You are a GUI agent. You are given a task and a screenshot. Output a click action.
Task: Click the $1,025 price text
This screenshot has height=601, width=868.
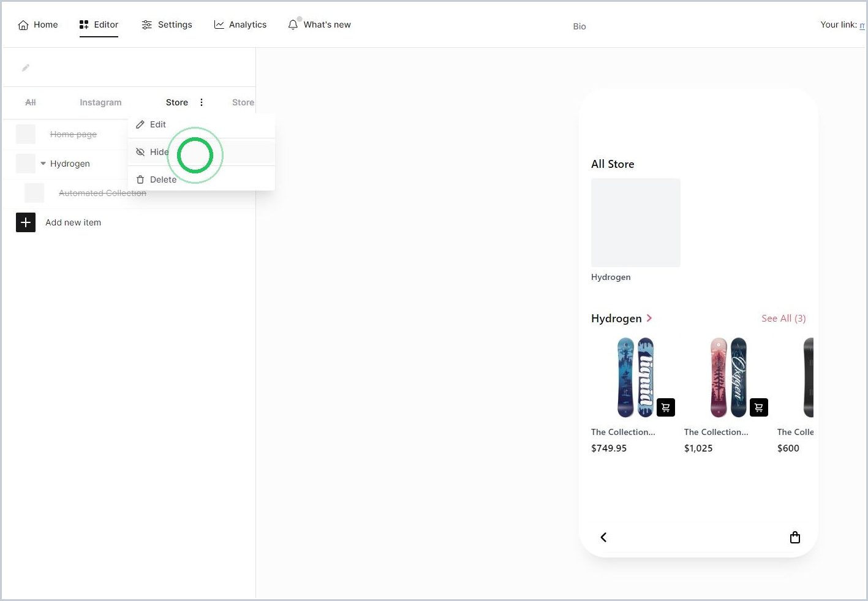click(698, 448)
